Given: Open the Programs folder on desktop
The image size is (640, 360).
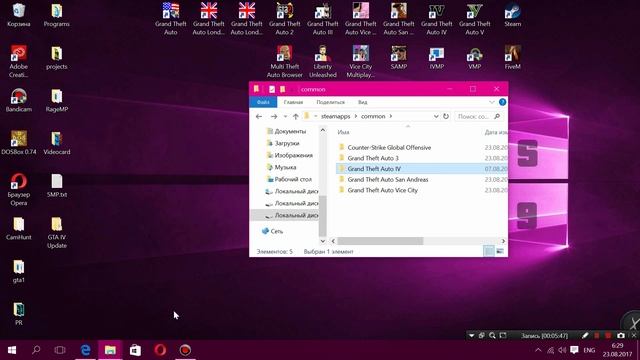Looking at the screenshot, I should [x=56, y=15].
